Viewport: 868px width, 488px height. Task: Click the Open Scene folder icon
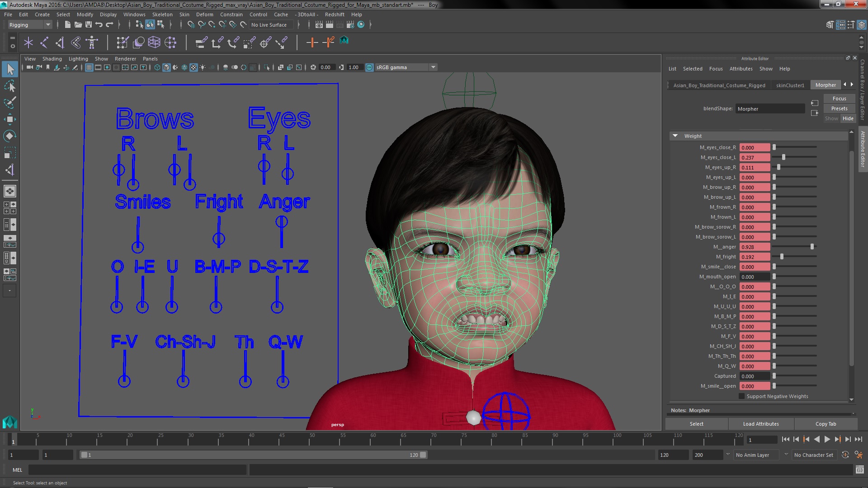(78, 25)
